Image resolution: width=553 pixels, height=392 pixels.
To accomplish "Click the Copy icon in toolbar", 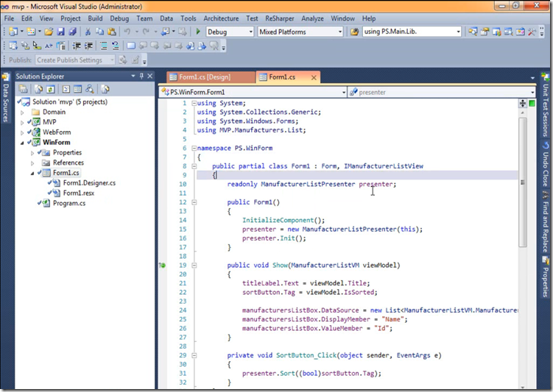I will pyautogui.click(x=100, y=32).
